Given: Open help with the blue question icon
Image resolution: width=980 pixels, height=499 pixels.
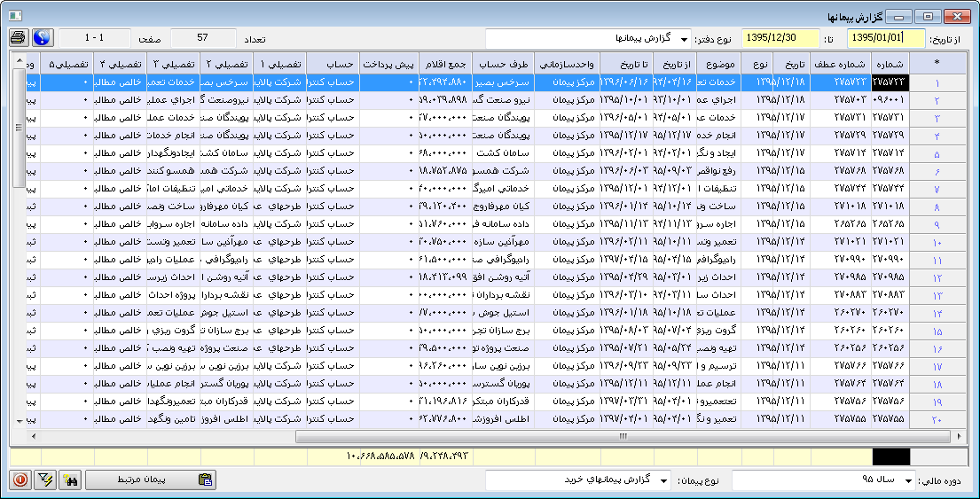Looking at the screenshot, I should click(43, 38).
